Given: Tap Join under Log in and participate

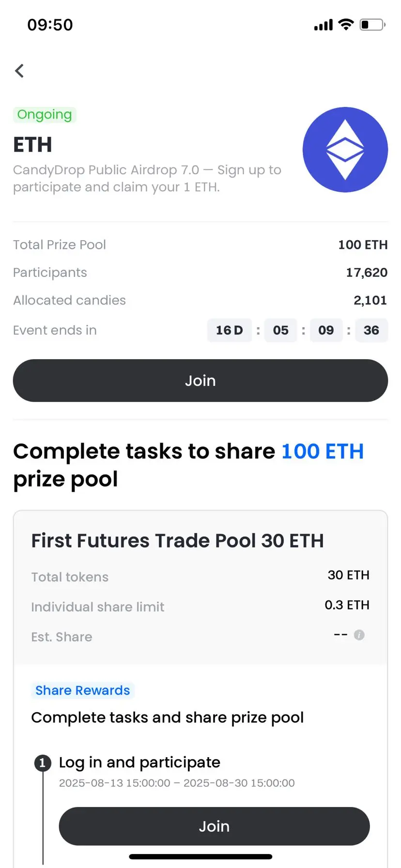Looking at the screenshot, I should 214,826.
